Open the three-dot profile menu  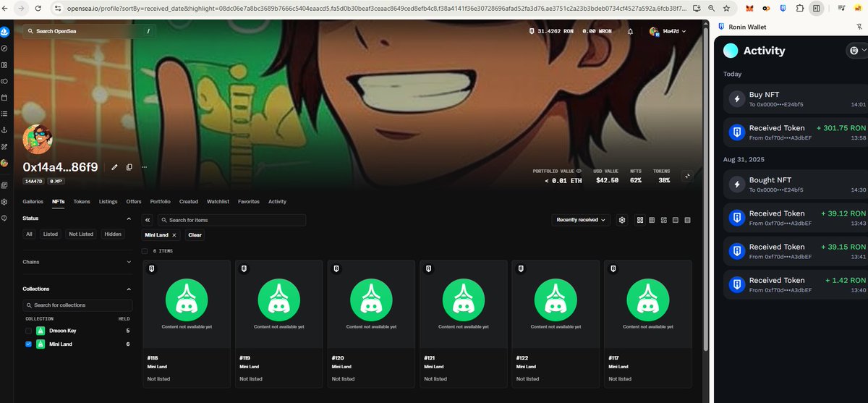click(144, 167)
